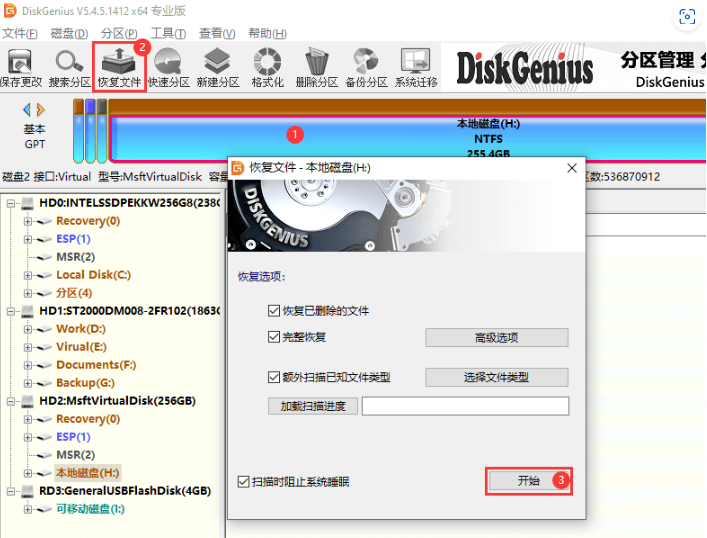Click the 备份分区 backup partition icon

pyautogui.click(x=366, y=61)
